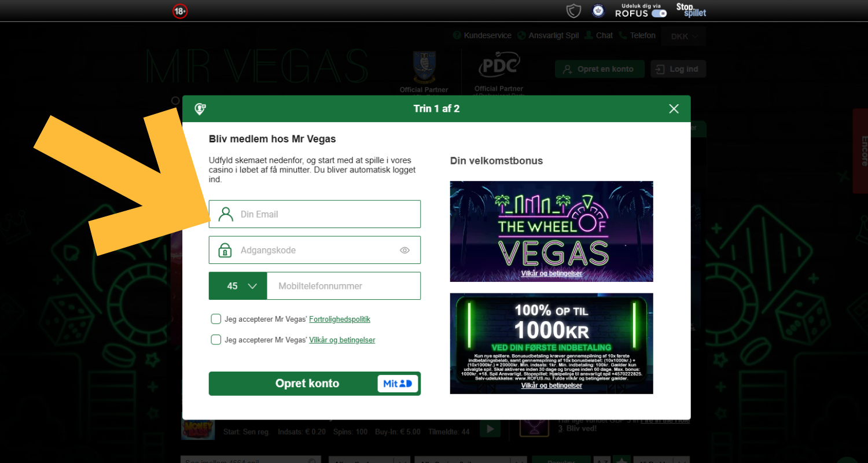Image resolution: width=868 pixels, height=463 pixels.
Task: Open the Fortrolighedspolitik link
Action: (340, 319)
